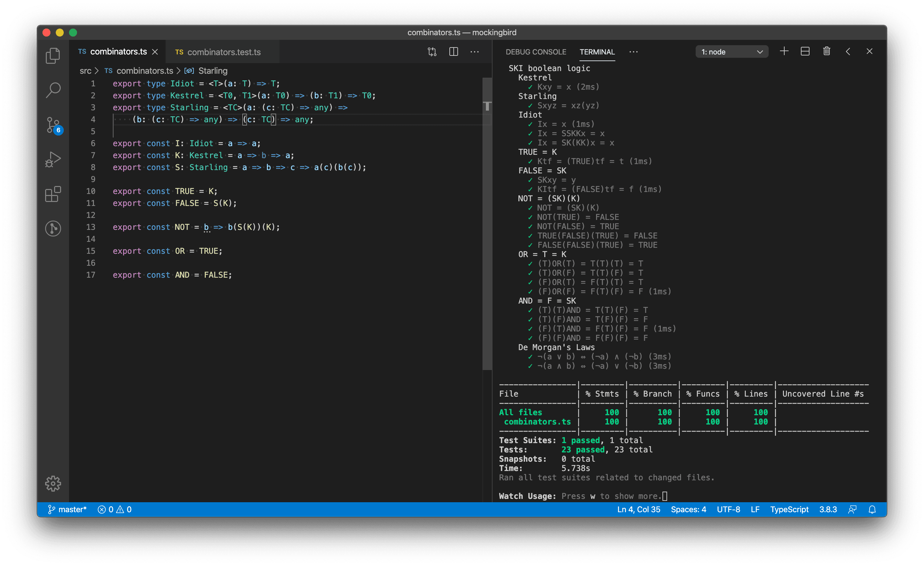Close the combinators.ts tab
Image resolution: width=924 pixels, height=566 pixels.
[155, 52]
